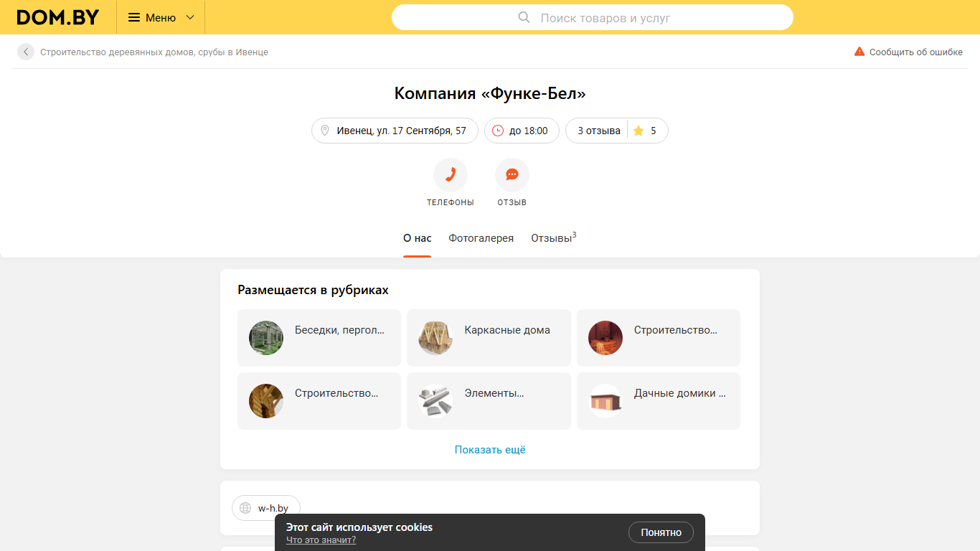The width and height of the screenshot is (980, 551).
Task: Select the Каркасные дома rubric text
Action: pyautogui.click(x=507, y=330)
